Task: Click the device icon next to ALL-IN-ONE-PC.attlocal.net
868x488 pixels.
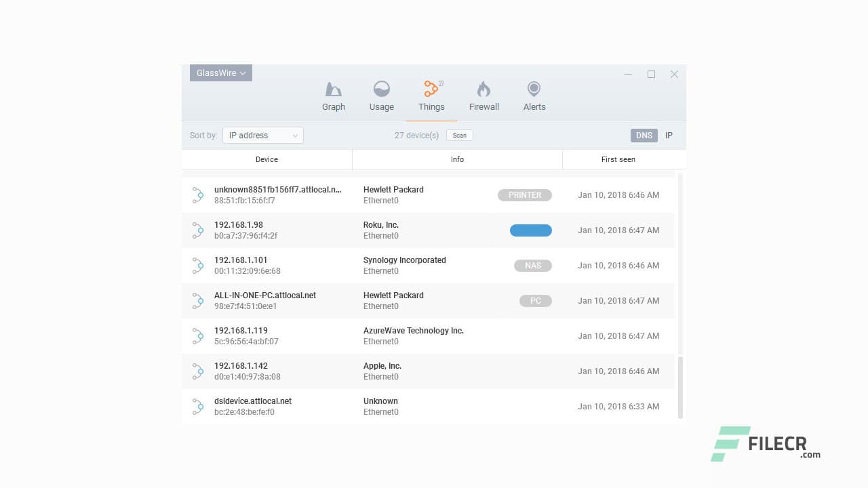Action: (197, 300)
